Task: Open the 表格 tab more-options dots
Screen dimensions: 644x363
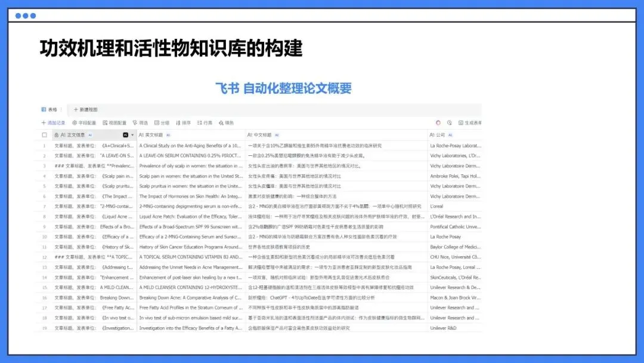Action: 61,110
